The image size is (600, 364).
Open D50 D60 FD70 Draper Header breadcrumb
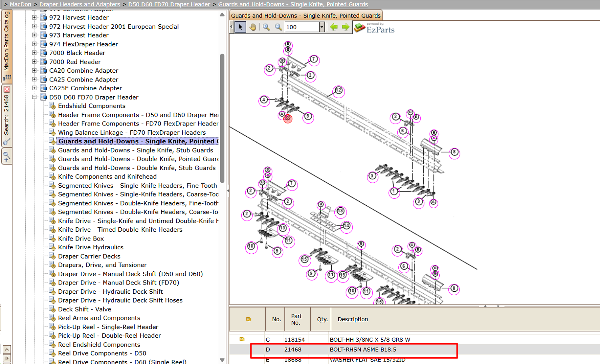click(x=169, y=4)
